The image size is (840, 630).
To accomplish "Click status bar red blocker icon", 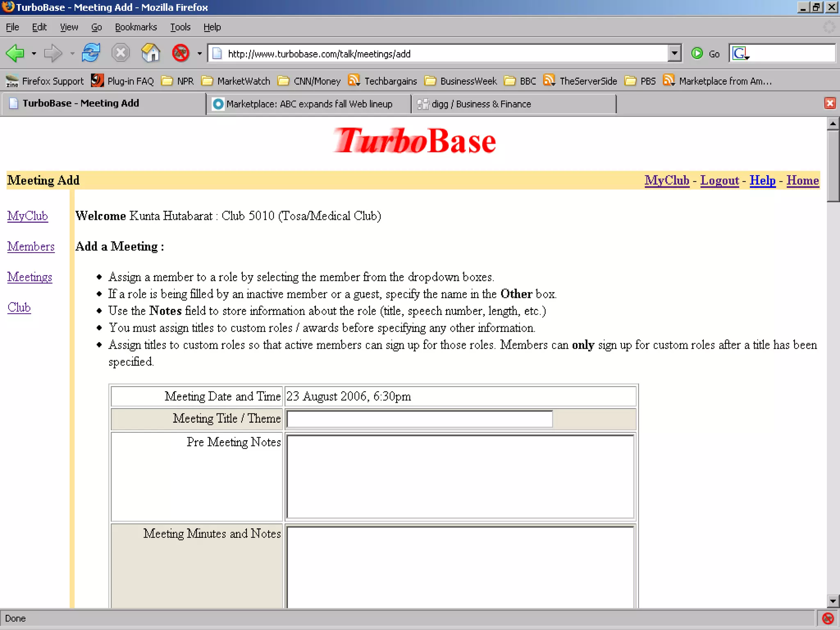I will click(x=828, y=618).
